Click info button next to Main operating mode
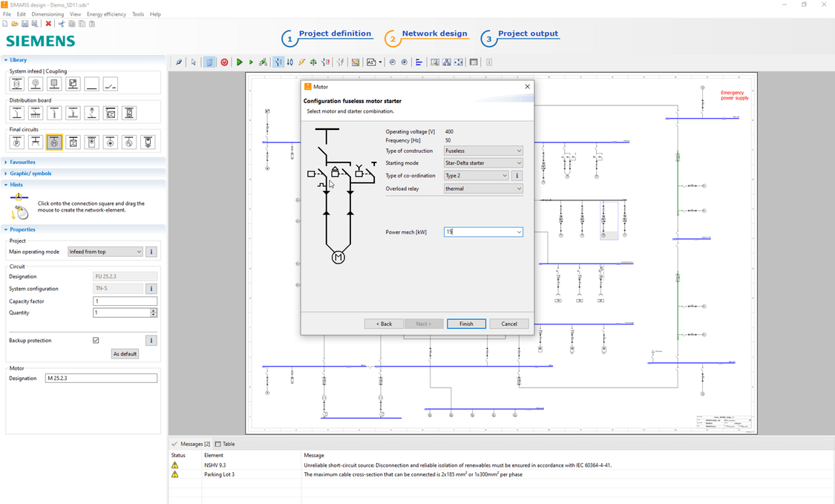Viewport: 835px width, 504px height. point(151,252)
